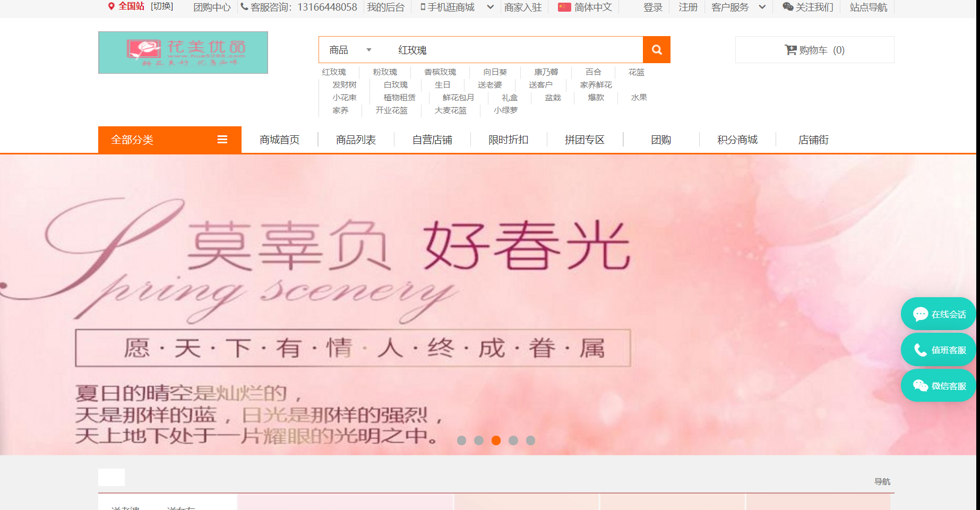Click the search input field with 红玫瑰
This screenshot has height=510, width=980.
[510, 50]
